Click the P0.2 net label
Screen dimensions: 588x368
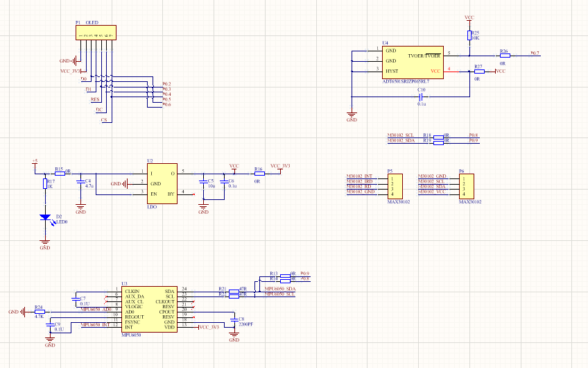click(x=166, y=84)
